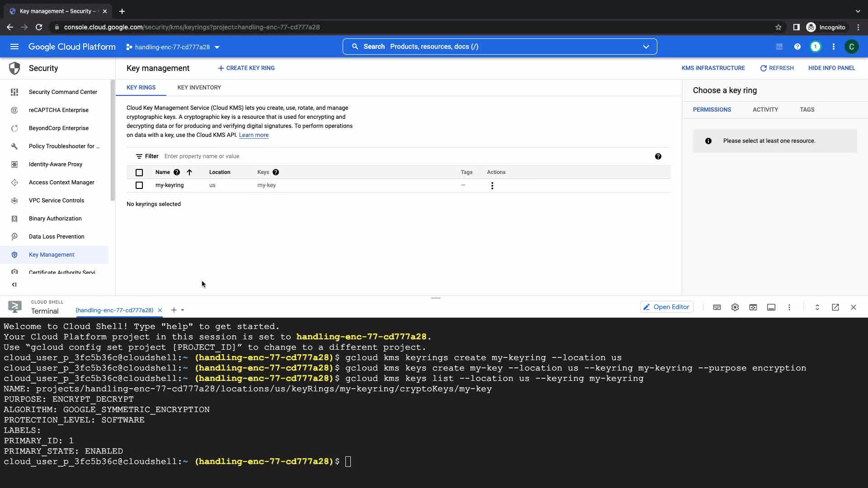Open Cloud Shell web preview icon
This screenshot has height=488, width=868.
[753, 307]
